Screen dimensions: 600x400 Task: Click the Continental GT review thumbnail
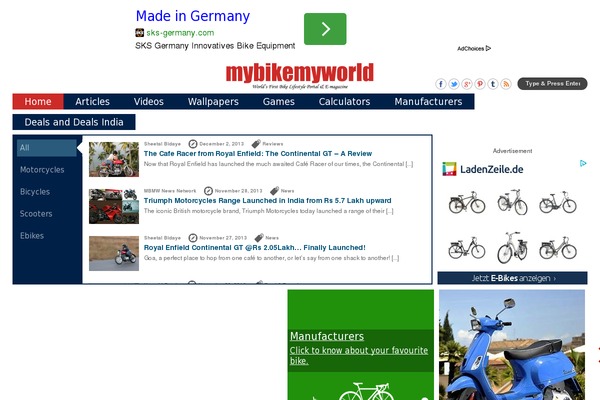pyautogui.click(x=114, y=160)
